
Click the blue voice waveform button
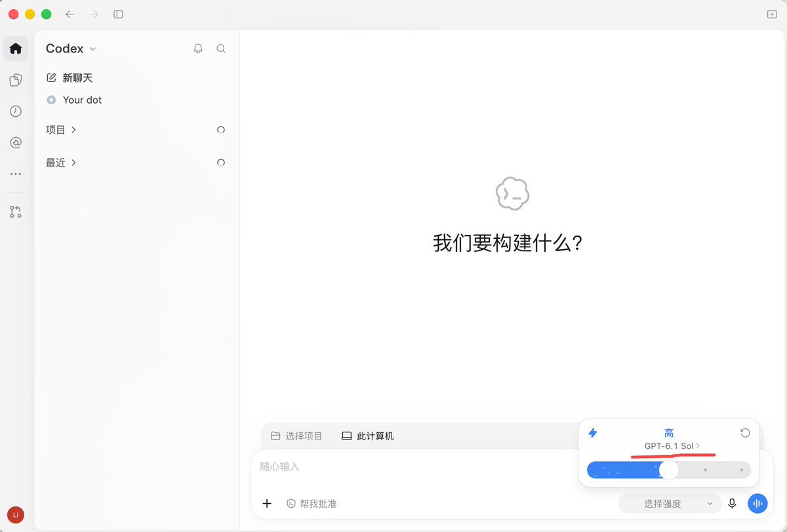click(757, 504)
